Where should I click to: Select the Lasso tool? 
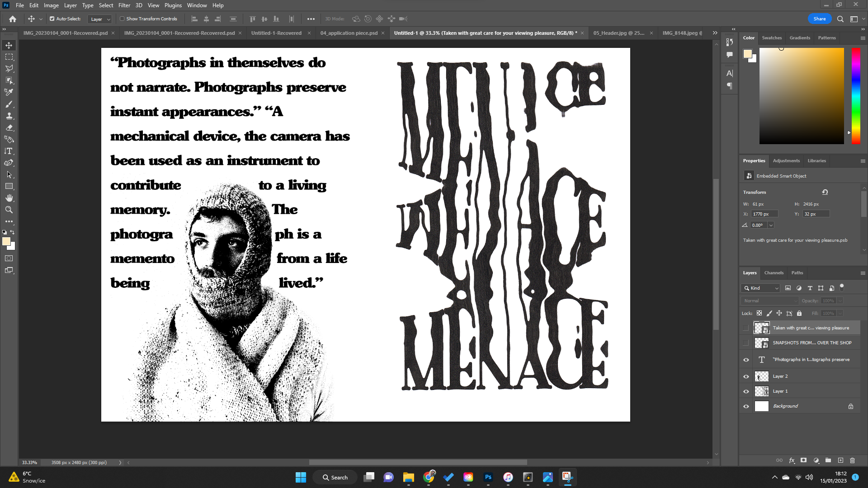pos(9,69)
